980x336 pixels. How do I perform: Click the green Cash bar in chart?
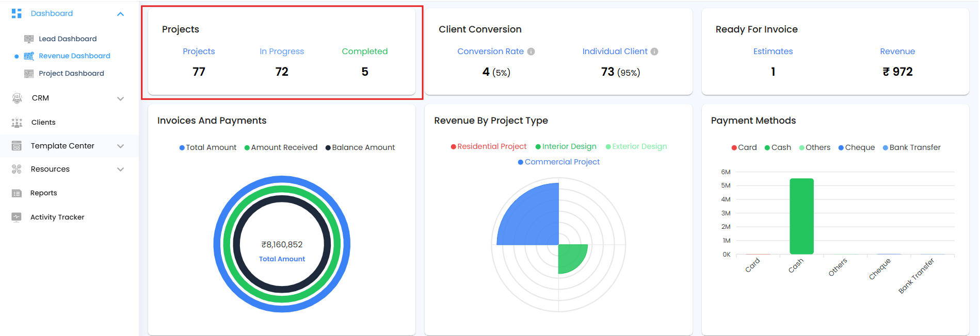[801, 216]
